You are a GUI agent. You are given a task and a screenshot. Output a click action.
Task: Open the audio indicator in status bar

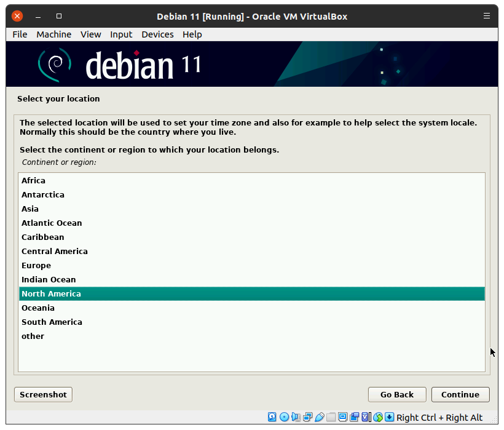pyautogui.click(x=296, y=417)
